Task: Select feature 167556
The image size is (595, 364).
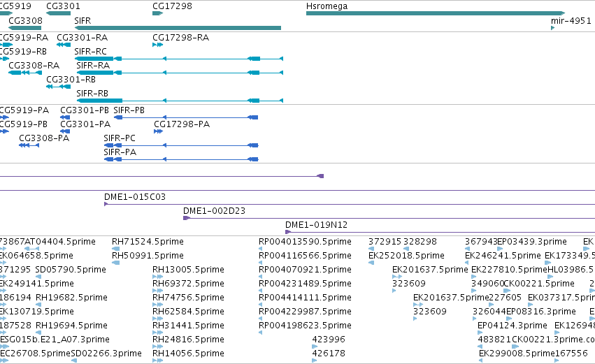Action: click(x=571, y=354)
